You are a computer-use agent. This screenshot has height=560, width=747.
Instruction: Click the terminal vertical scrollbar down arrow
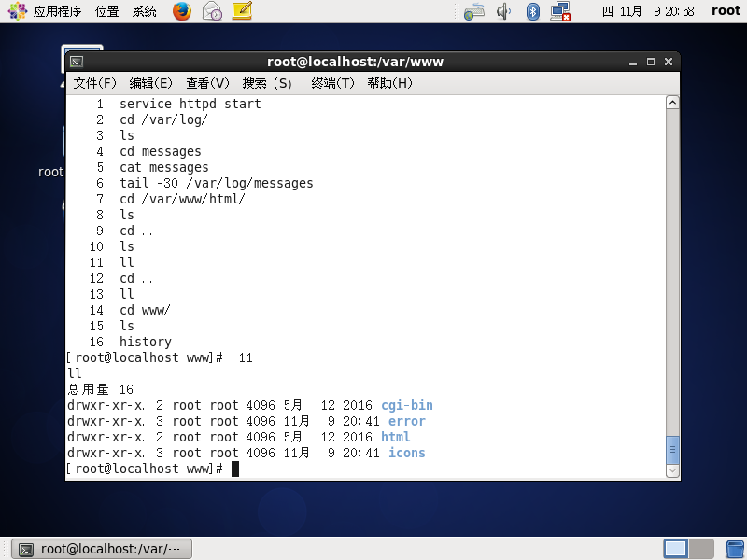[x=671, y=471]
